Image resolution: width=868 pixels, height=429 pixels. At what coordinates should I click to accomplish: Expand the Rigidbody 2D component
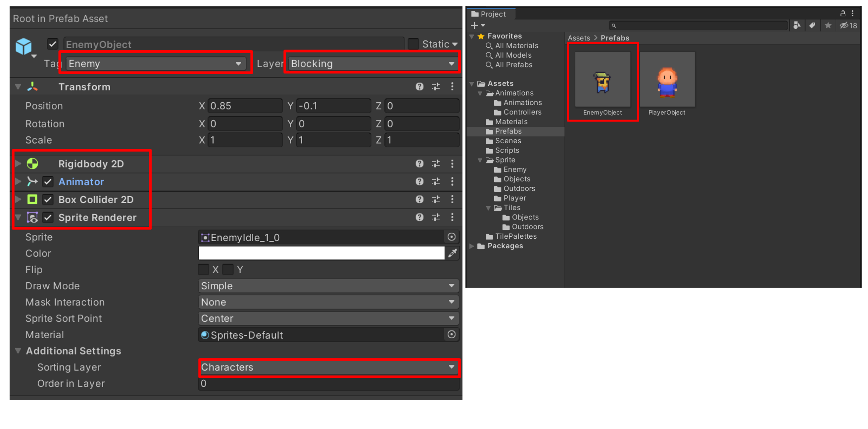18,164
